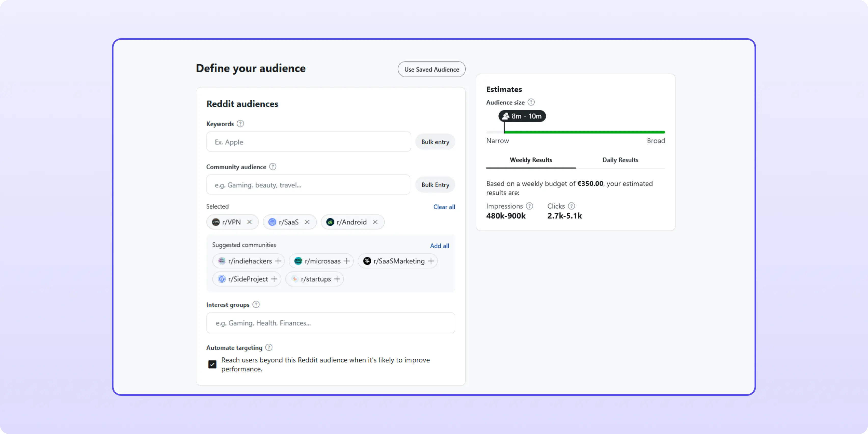Click the r/Android community avatar icon

coord(330,222)
